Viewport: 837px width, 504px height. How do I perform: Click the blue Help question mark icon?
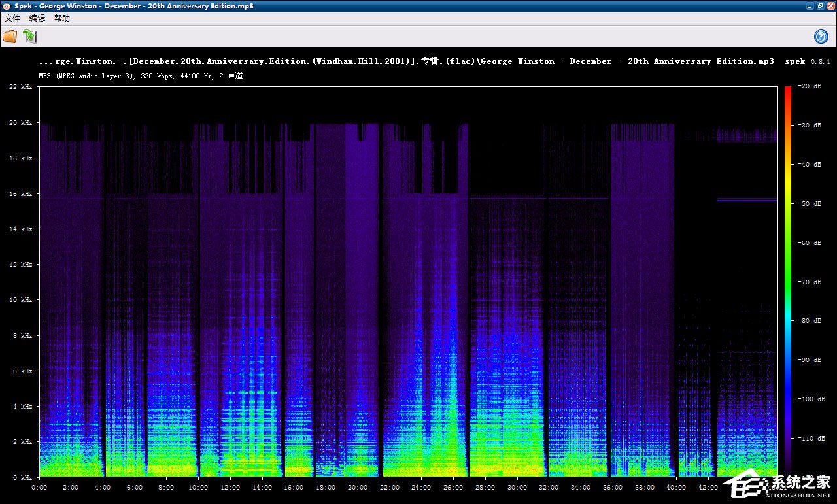pos(821,37)
